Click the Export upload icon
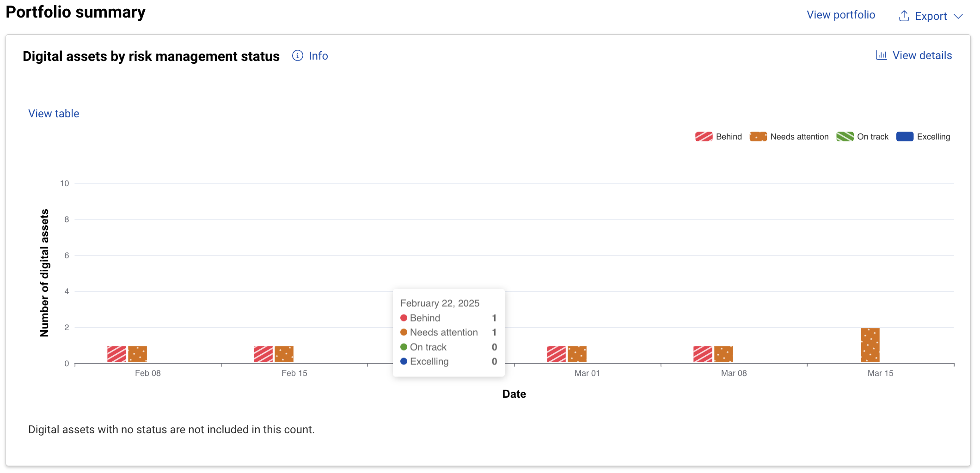 [x=904, y=16]
